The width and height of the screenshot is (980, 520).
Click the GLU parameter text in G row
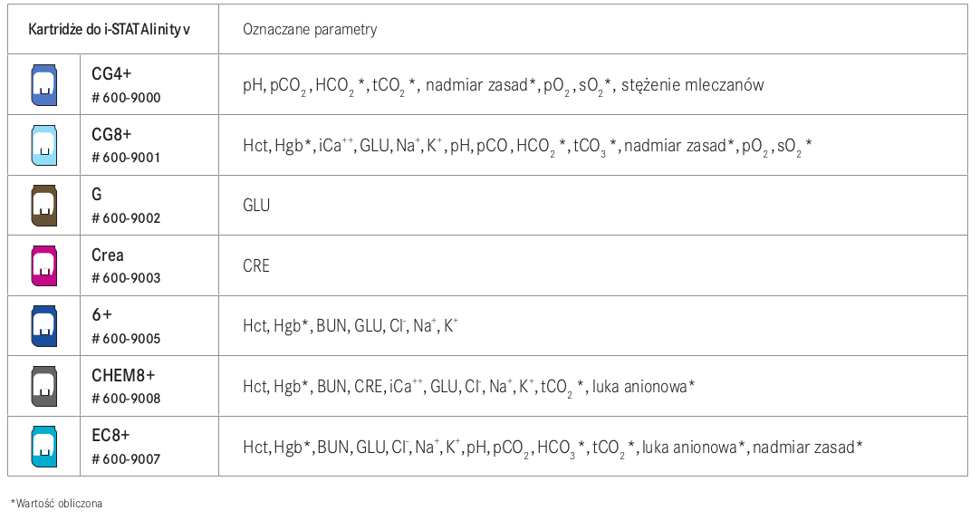click(256, 205)
